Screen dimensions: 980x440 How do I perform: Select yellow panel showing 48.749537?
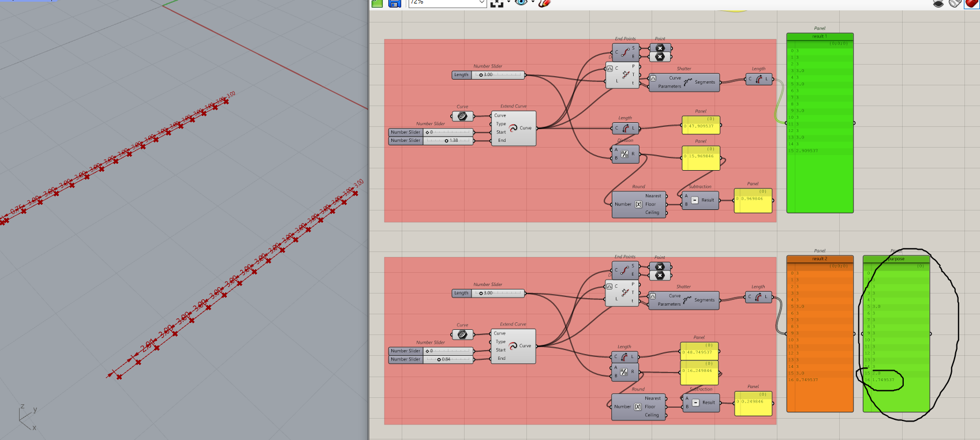(699, 351)
